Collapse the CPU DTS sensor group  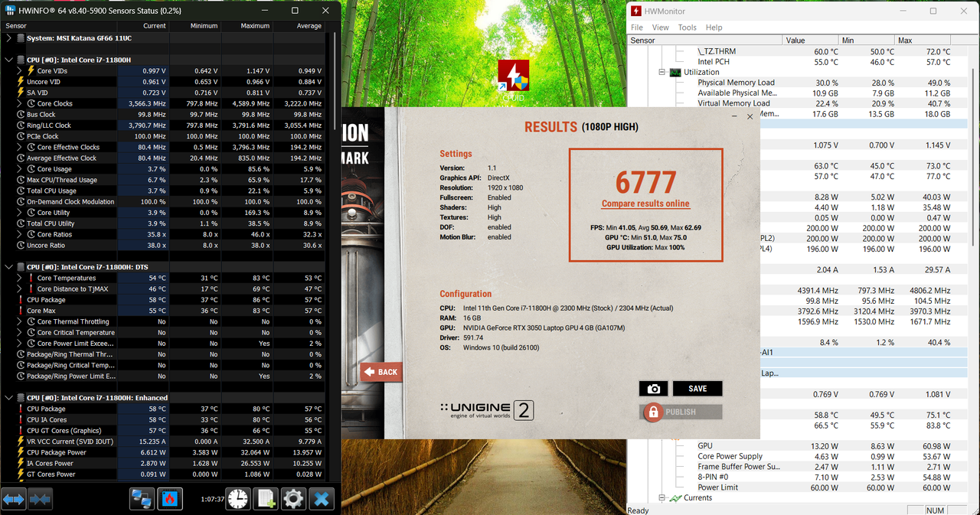pos(8,267)
